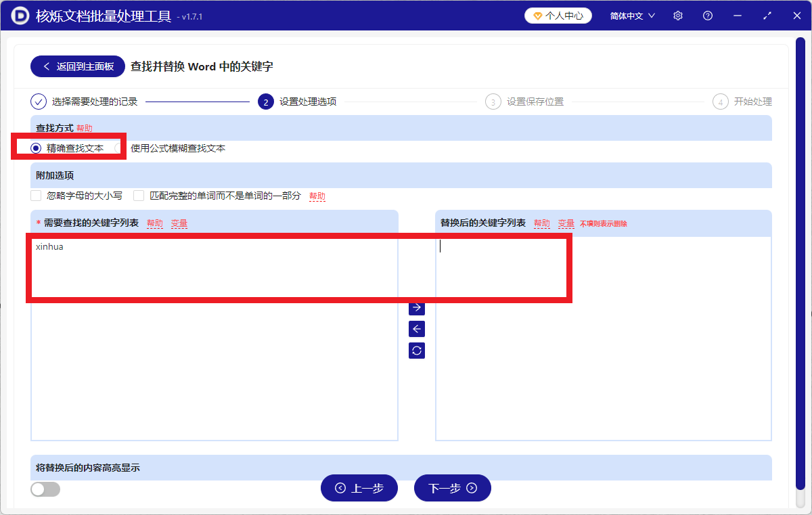Image resolution: width=812 pixels, height=515 pixels.
Task: Open the settings gear icon
Action: coord(677,15)
